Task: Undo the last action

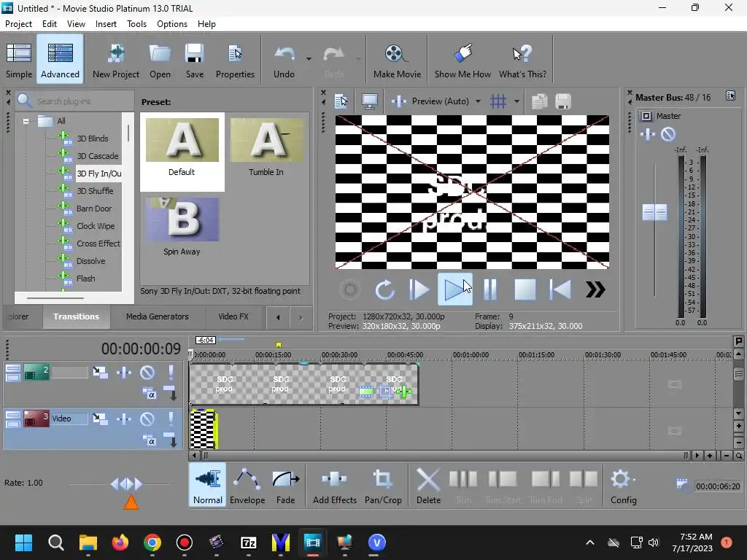Action: 284,60
